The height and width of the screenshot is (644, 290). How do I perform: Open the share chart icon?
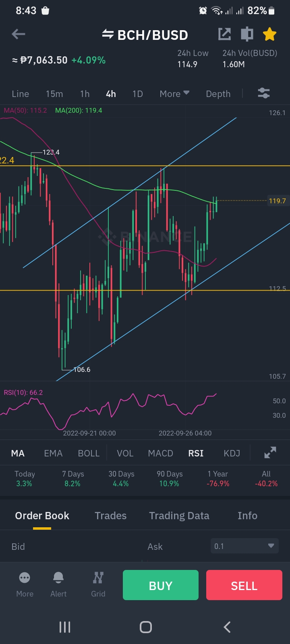[224, 34]
